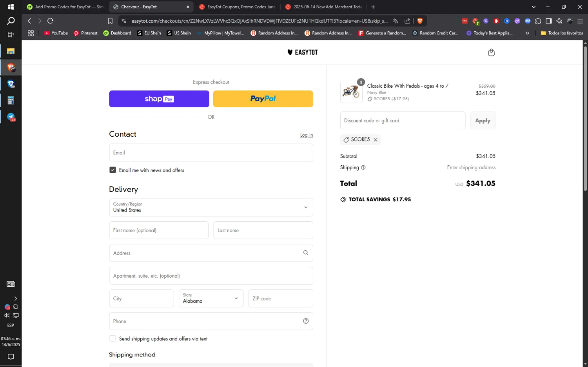Open Telegram from the taskbar
Image resolution: width=588 pixels, height=367 pixels.
tap(11, 117)
